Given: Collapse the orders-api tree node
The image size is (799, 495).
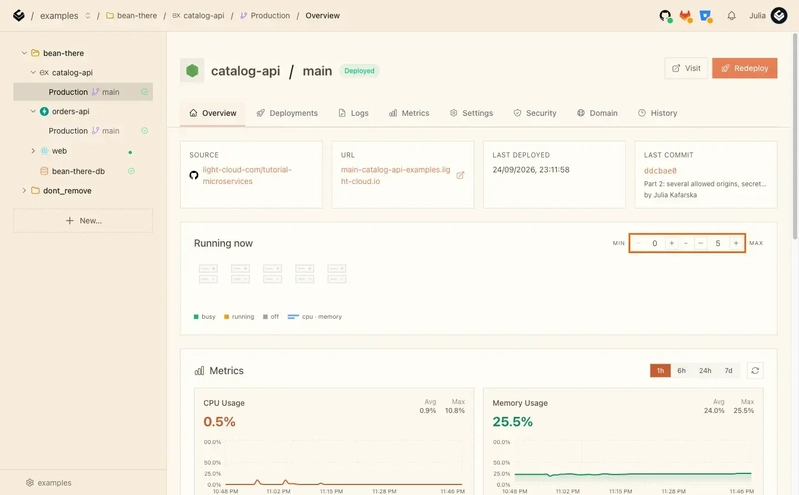Looking at the screenshot, I should [33, 111].
